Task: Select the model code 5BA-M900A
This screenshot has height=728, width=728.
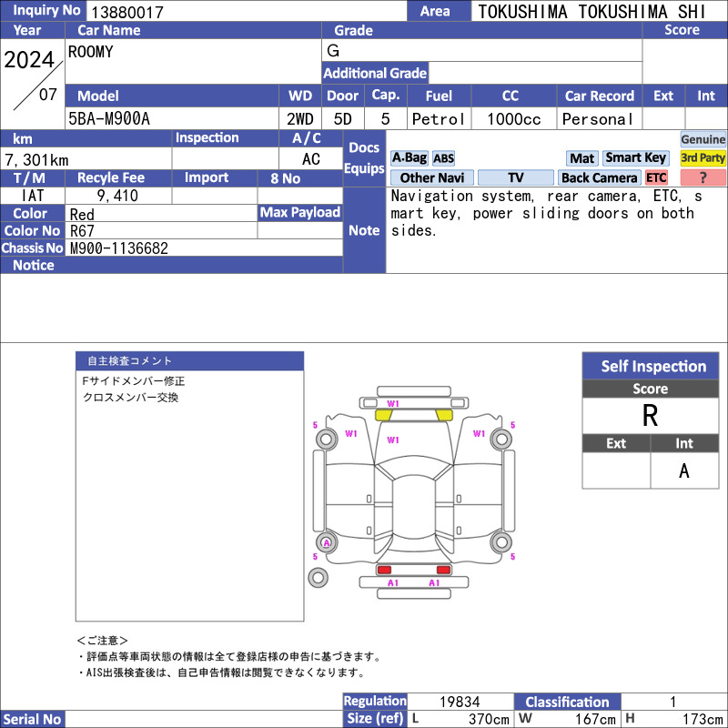Action: tap(109, 119)
